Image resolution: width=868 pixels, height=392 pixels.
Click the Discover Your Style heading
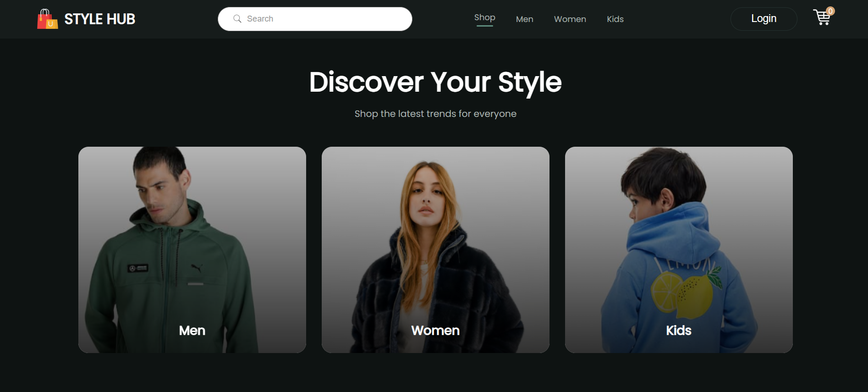click(435, 83)
